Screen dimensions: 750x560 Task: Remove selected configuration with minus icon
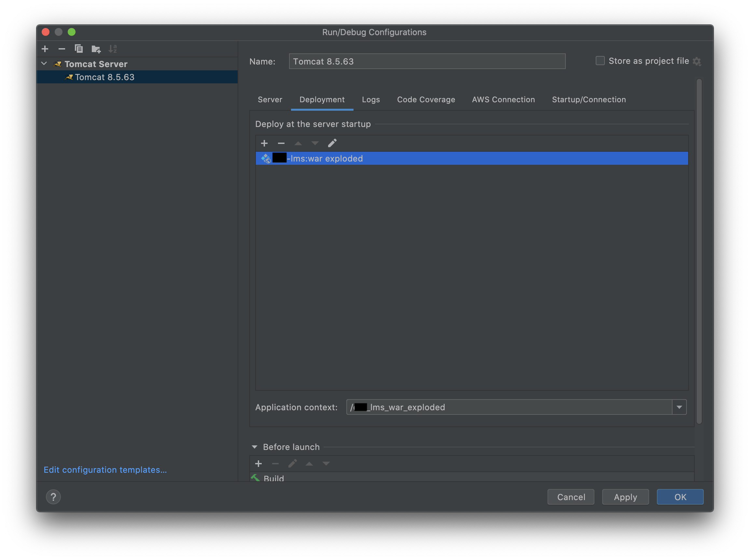tap(62, 49)
